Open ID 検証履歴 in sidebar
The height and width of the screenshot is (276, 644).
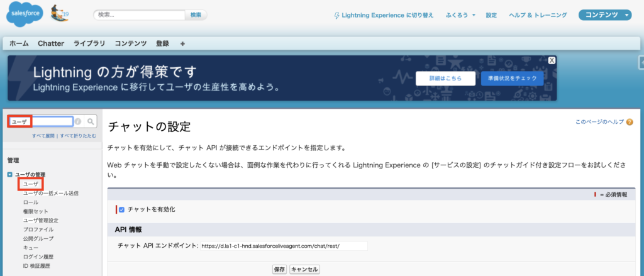coord(36,266)
